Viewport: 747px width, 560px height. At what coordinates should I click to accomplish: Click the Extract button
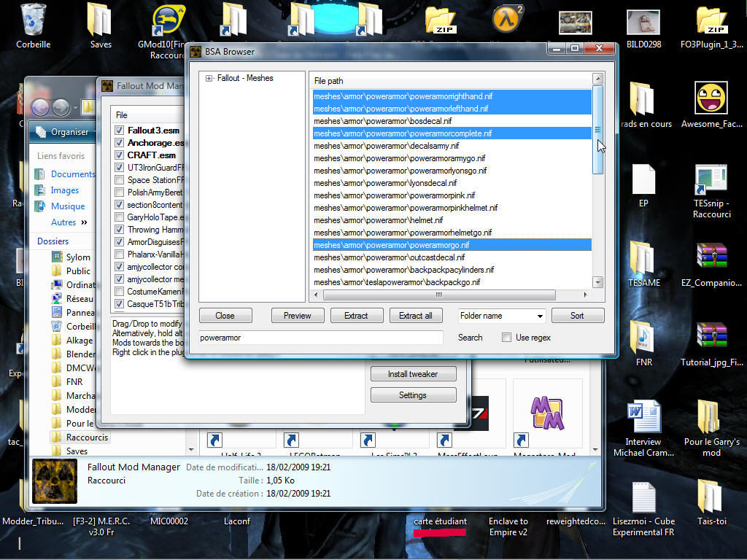(x=356, y=316)
